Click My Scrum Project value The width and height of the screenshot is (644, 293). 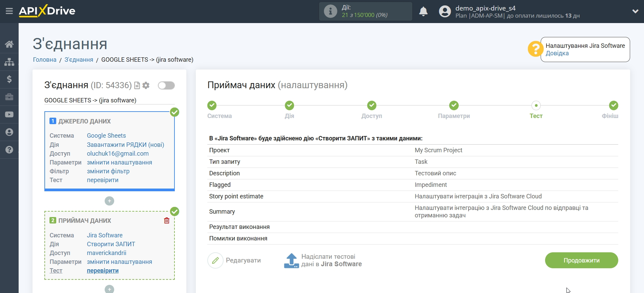click(438, 150)
